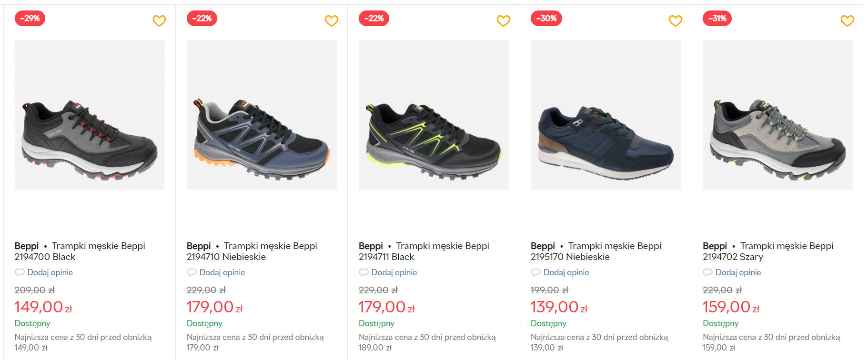Click Dodaj opinie under 2194710 Niebieskie
Image resolution: width=868 pixels, height=360 pixels.
[222, 272]
